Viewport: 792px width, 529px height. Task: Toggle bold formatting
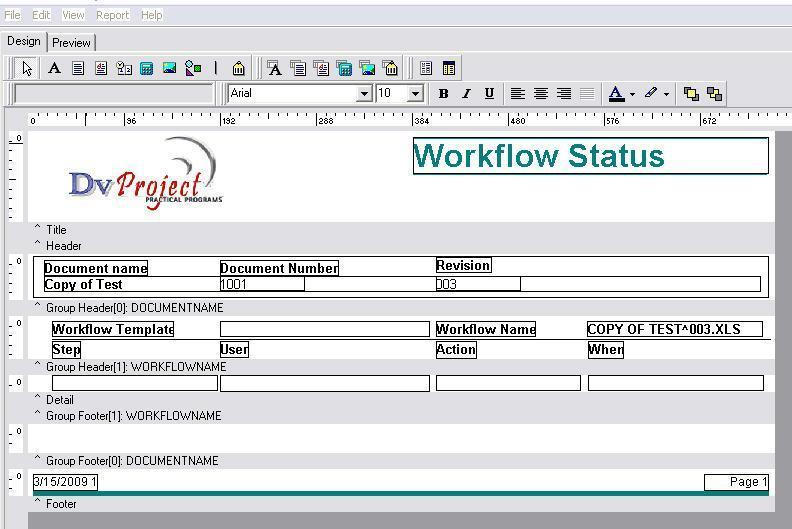[x=443, y=93]
